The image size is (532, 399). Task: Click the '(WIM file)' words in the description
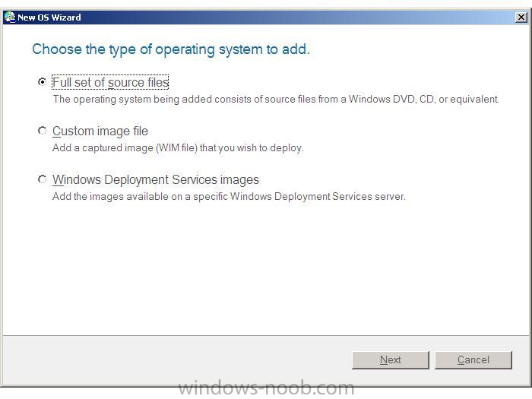pyautogui.click(x=177, y=148)
